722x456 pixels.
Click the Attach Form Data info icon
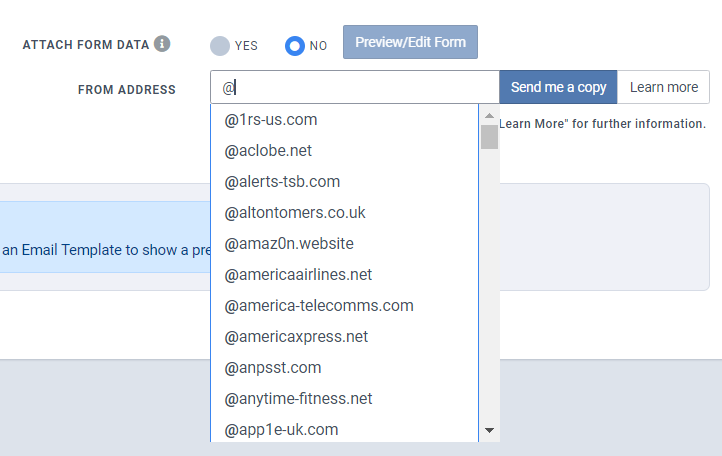click(162, 44)
